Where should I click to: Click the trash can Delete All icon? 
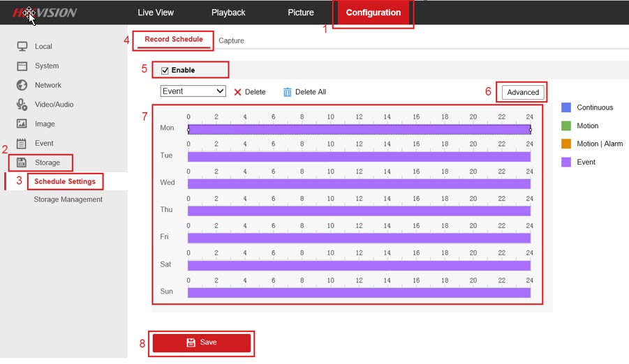pyautogui.click(x=287, y=92)
